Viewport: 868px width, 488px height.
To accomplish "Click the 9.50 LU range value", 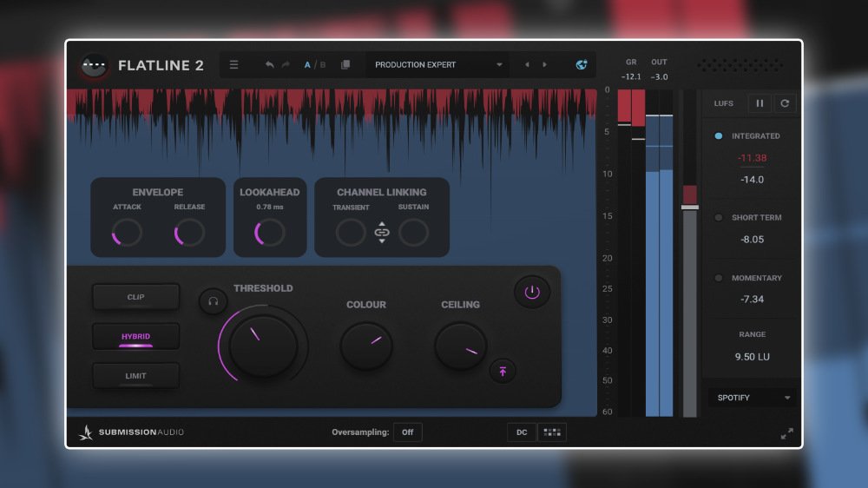I will (753, 357).
